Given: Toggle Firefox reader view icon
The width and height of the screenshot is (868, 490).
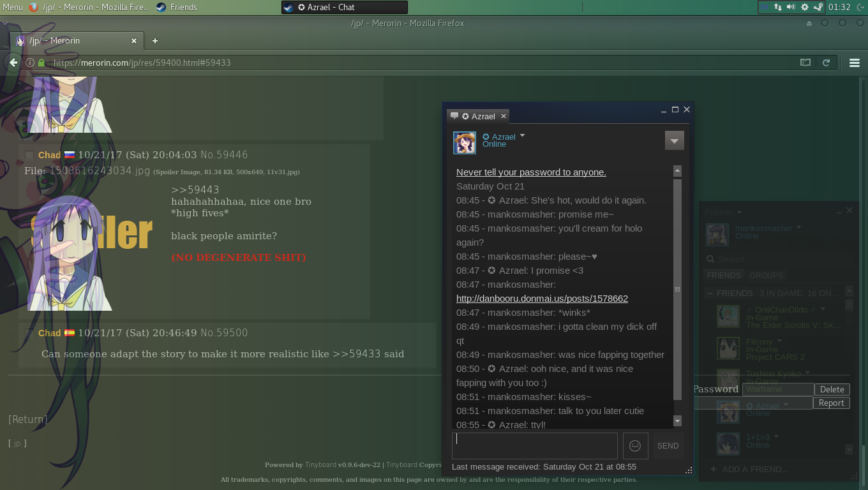Looking at the screenshot, I should [805, 63].
